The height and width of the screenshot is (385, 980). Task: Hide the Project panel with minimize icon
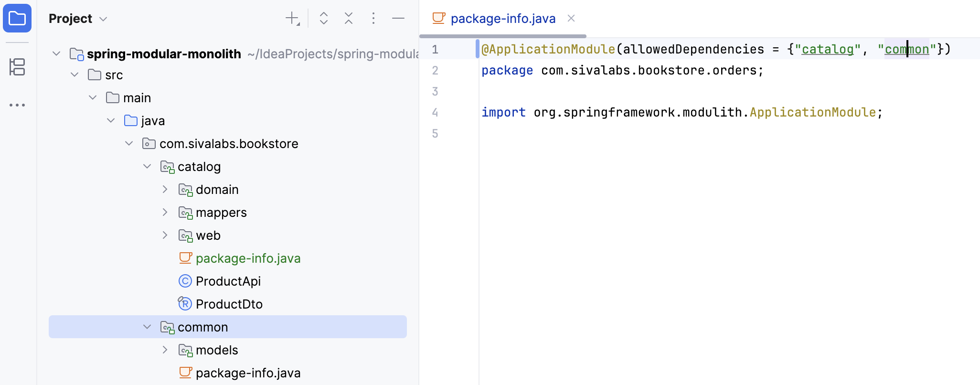(398, 19)
